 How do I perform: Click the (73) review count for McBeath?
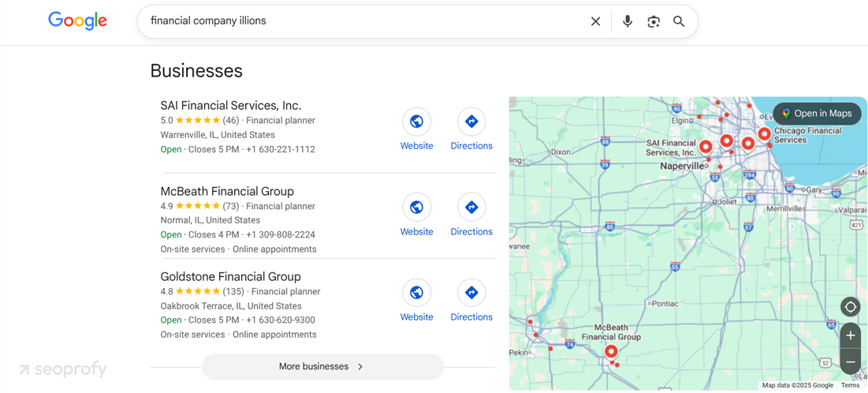231,206
